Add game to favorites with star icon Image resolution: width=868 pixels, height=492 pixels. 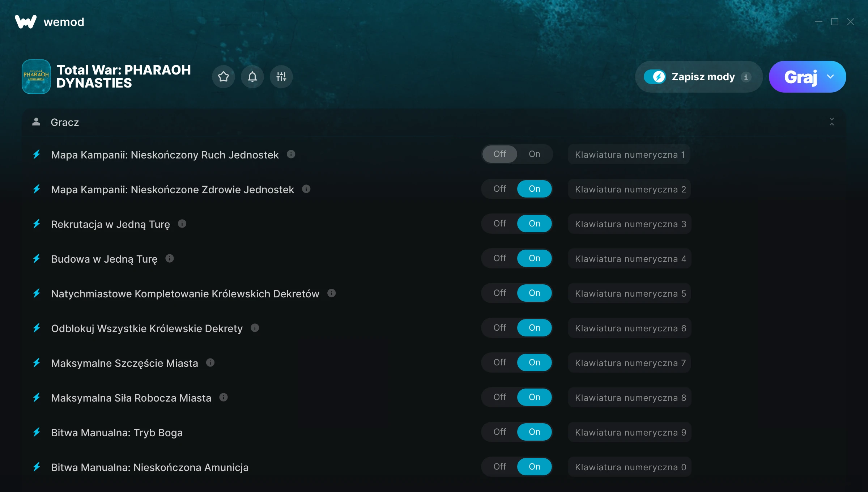point(223,77)
